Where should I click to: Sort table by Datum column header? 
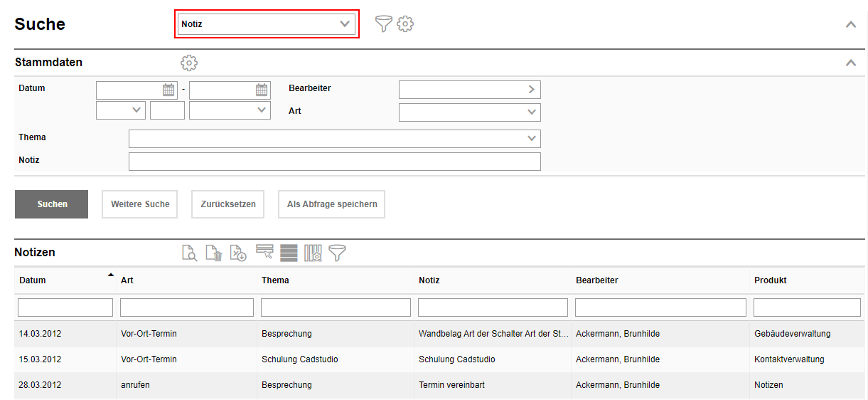pyautogui.click(x=33, y=280)
